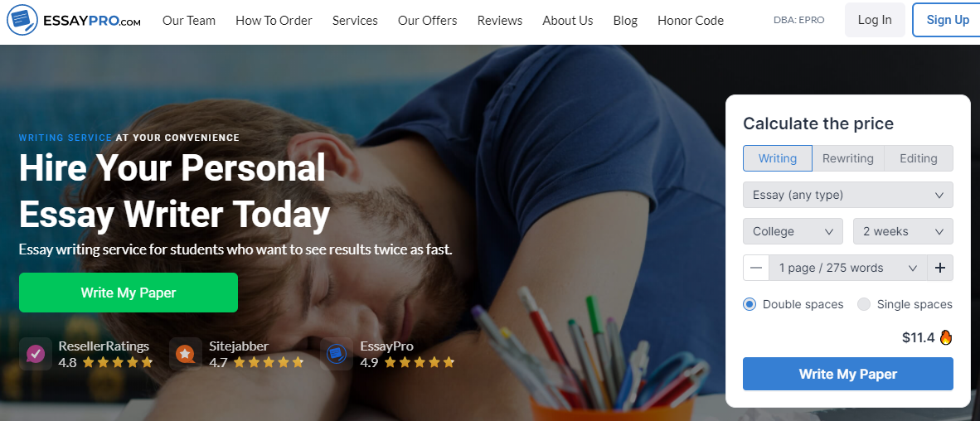The width and height of the screenshot is (980, 421).
Task: Decrease page count with minus button
Action: 756,268
